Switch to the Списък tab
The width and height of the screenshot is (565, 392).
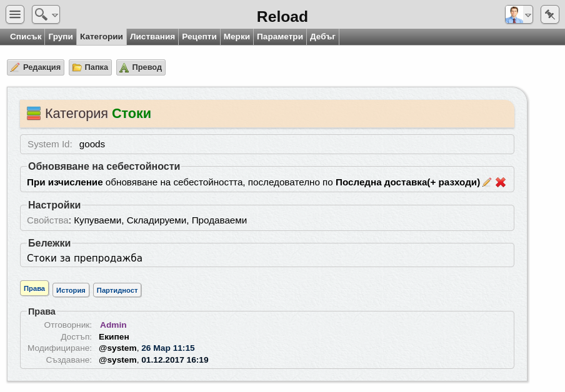click(x=26, y=37)
